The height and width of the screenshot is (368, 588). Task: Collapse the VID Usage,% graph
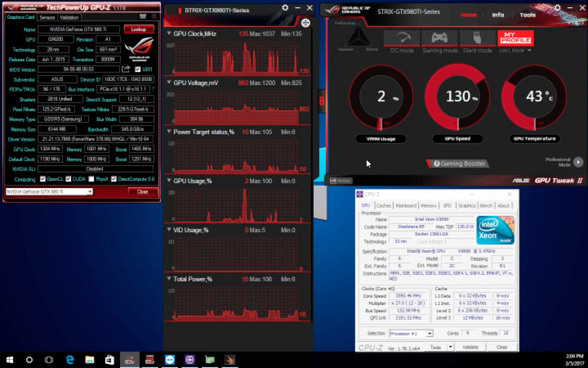click(x=169, y=230)
